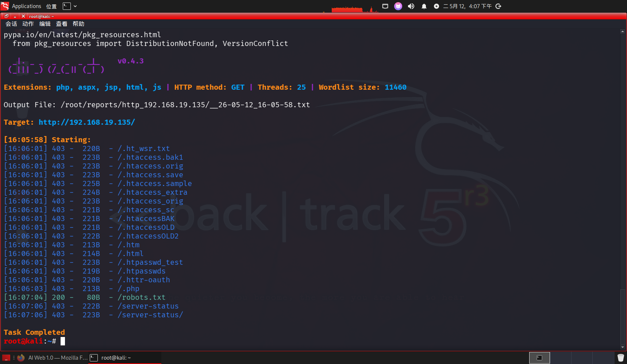Click the Threads value 25
Viewport: 627px width, 364px height.
pyautogui.click(x=301, y=87)
